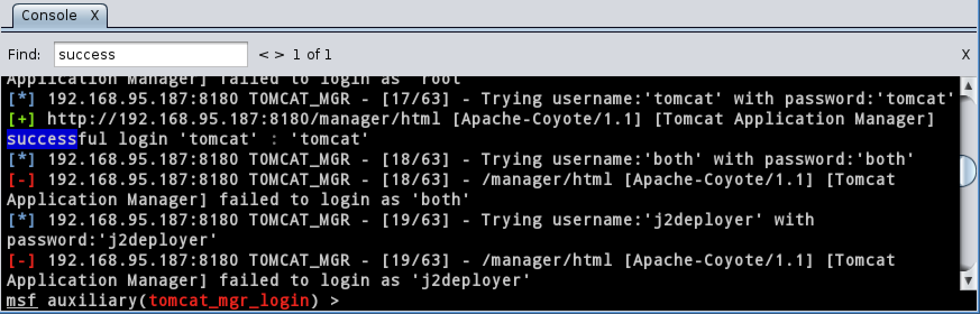This screenshot has height=314, width=980.
Task: Select the Console tab
Action: coord(49,16)
